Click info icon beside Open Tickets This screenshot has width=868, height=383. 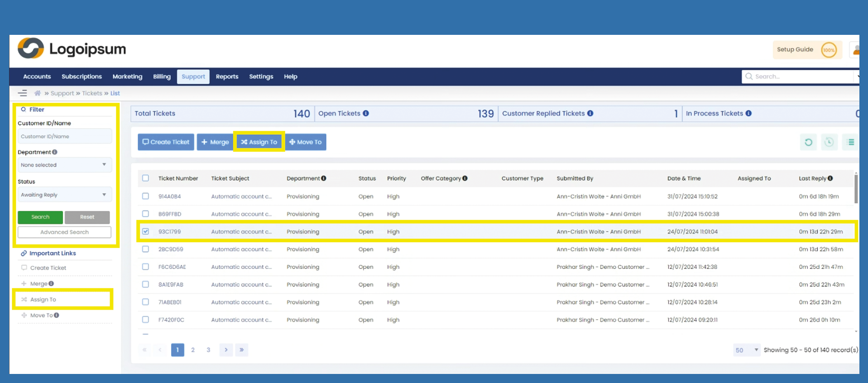366,114
